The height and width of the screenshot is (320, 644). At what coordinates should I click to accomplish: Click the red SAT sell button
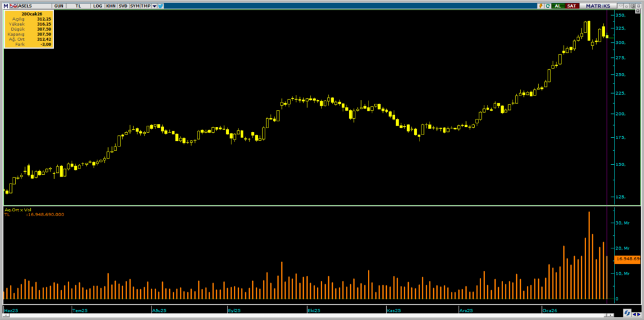[572, 6]
